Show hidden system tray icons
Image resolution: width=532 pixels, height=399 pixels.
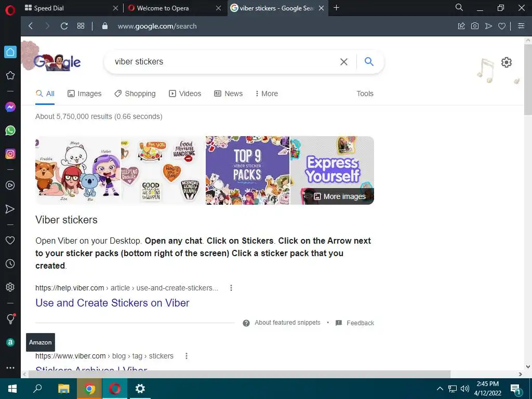pyautogui.click(x=440, y=389)
